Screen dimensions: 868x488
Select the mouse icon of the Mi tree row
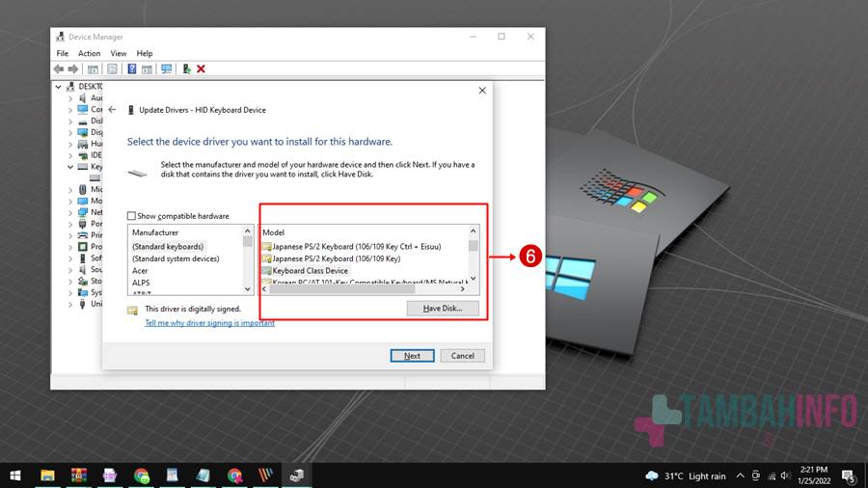83,189
